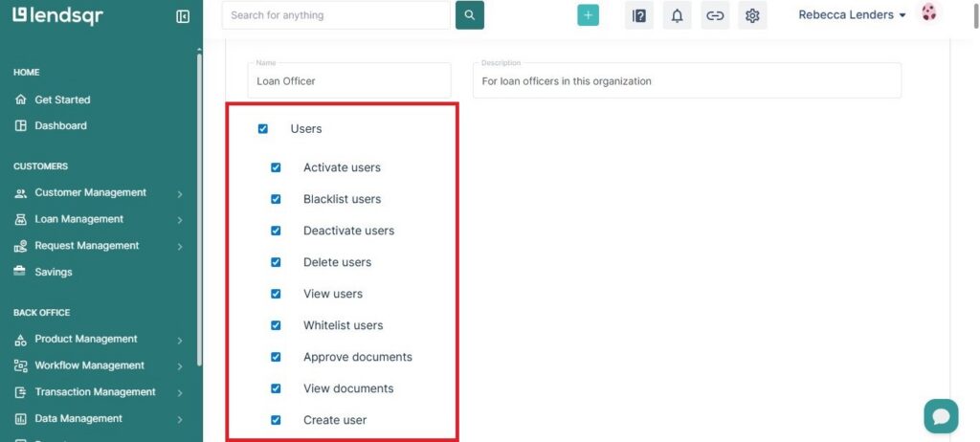Open the notifications bell
Screen dimensions: 980x442
(x=677, y=15)
